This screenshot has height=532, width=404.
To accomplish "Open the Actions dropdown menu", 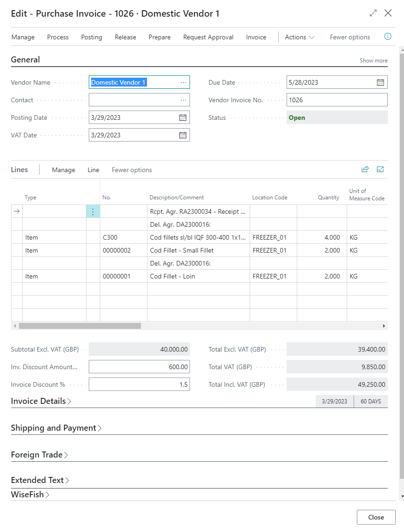I will pyautogui.click(x=300, y=37).
